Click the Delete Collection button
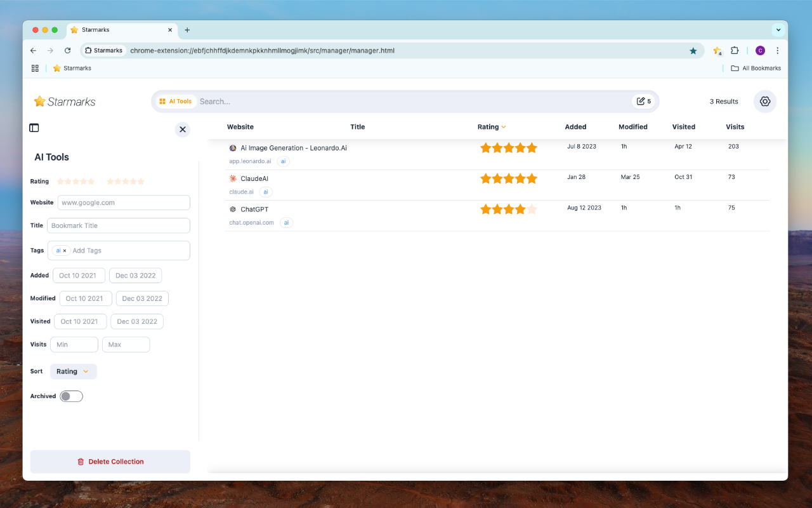The image size is (812, 508). pos(110,462)
